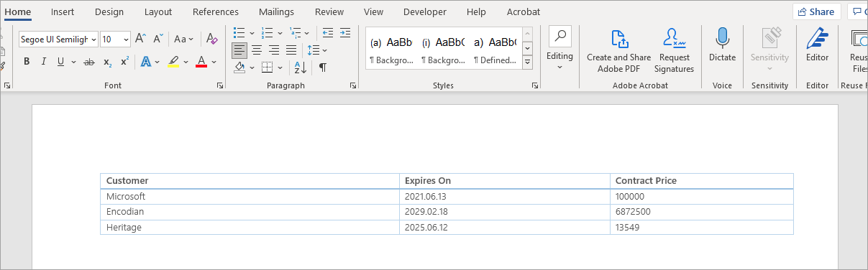Sort the selection alphabetically
This screenshot has height=270, width=868.
pos(301,67)
